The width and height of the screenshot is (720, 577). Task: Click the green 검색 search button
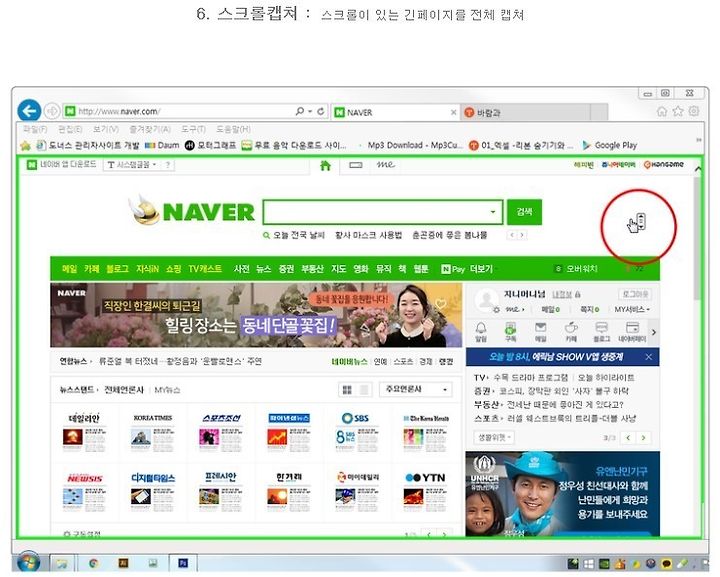524,212
